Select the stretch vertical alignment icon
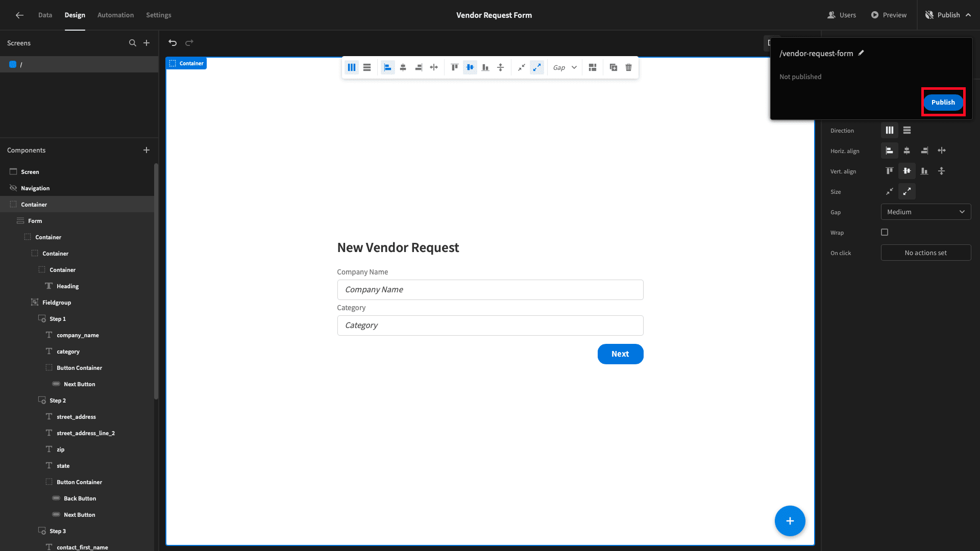This screenshot has height=551, width=980. coord(942,171)
